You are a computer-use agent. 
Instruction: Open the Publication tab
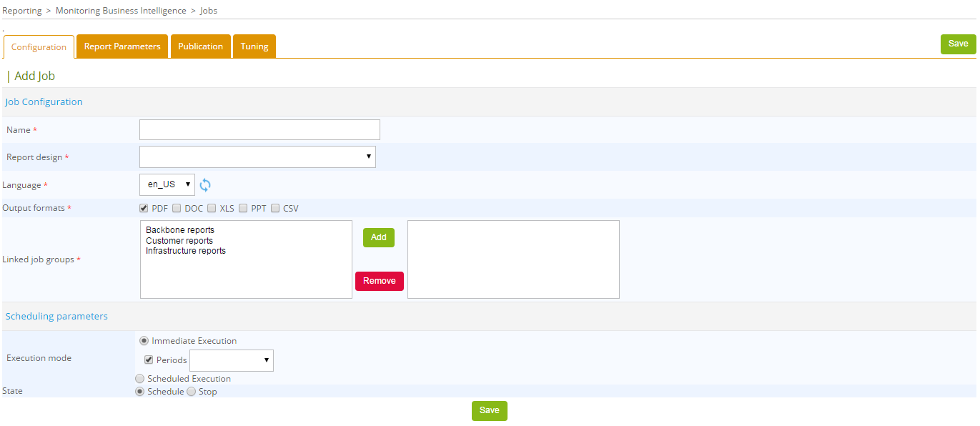[200, 46]
